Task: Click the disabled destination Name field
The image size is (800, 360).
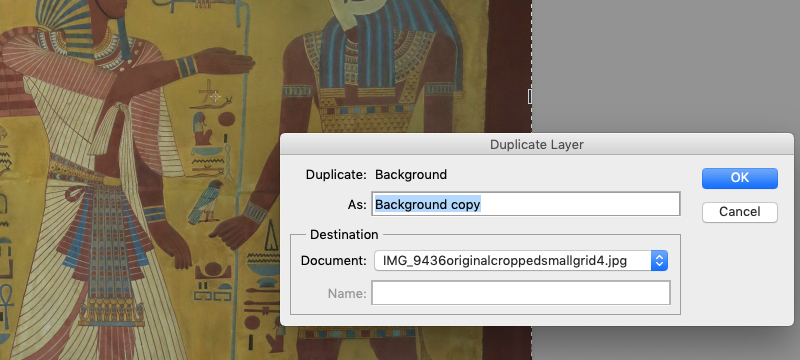Action: coord(520,293)
